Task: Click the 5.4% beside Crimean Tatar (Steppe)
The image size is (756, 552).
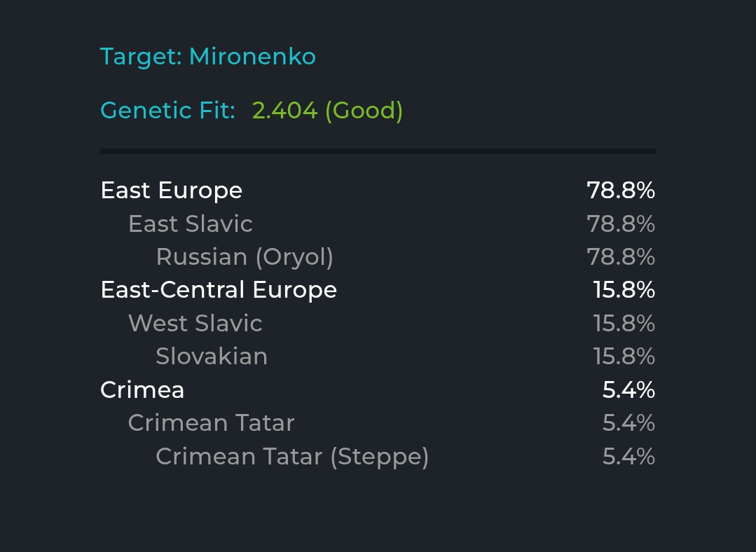Action: tap(628, 456)
